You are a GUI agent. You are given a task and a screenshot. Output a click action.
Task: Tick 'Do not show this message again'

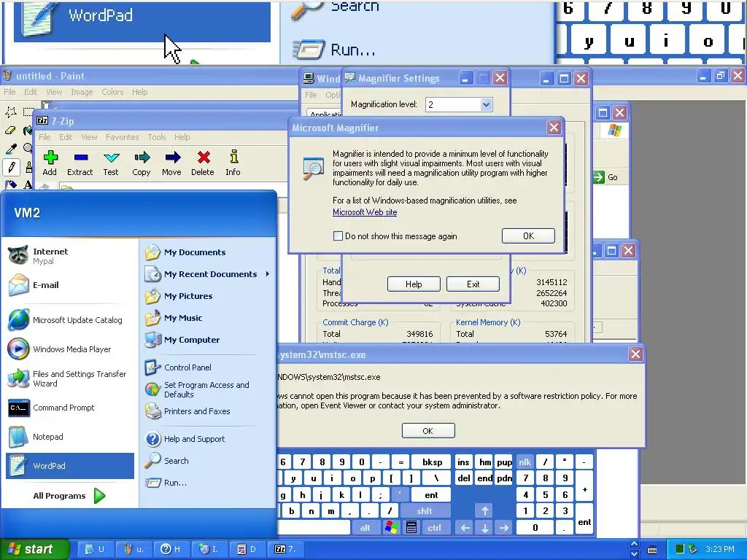coord(338,236)
